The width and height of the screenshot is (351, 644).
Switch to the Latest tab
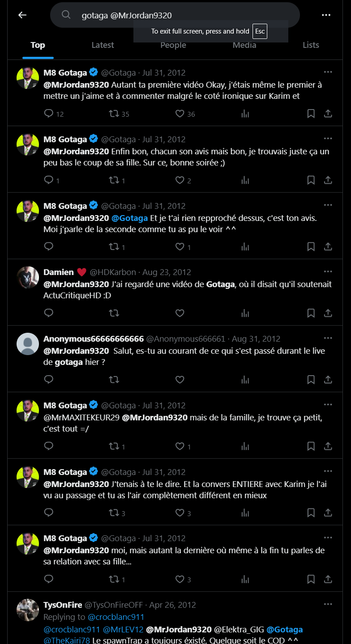tap(103, 45)
